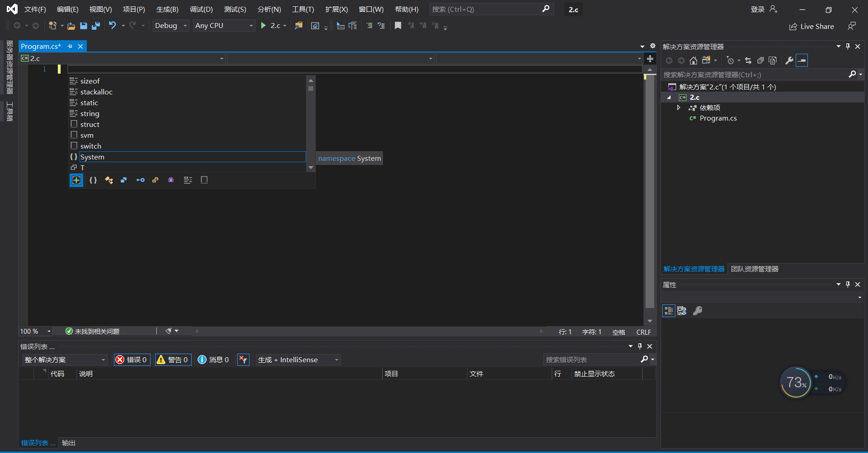Sync with active document arrows icon
Screen dimensions: 868x453
(x=748, y=61)
